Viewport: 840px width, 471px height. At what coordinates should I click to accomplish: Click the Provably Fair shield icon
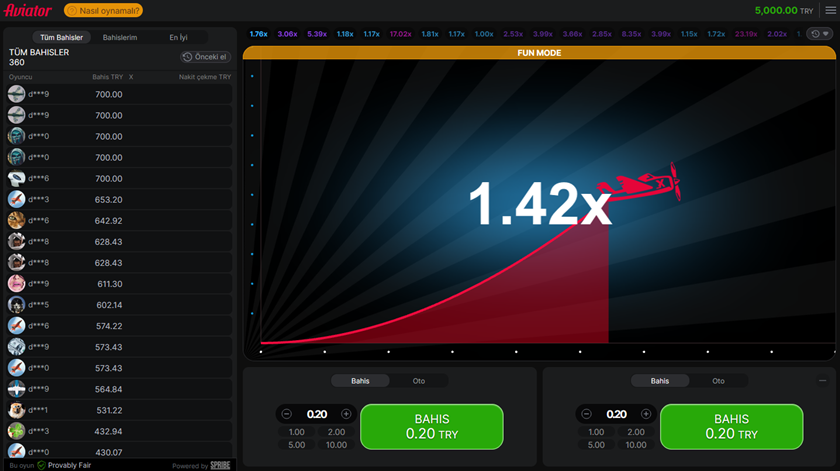[x=41, y=465]
